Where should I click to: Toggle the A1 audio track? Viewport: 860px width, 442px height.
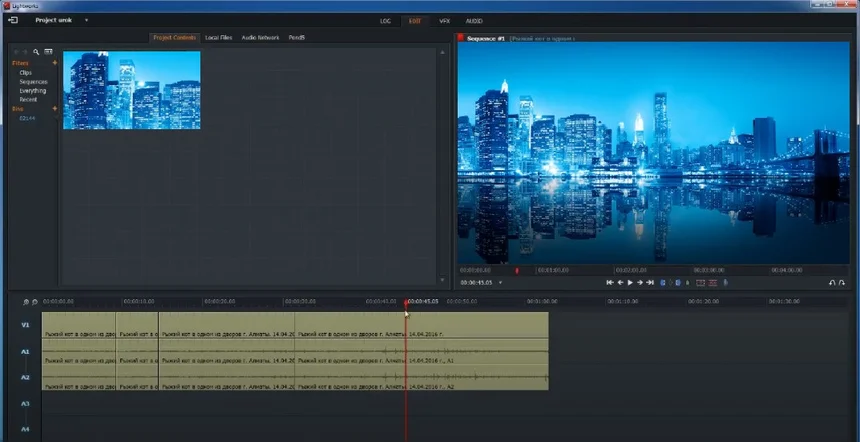[25, 352]
